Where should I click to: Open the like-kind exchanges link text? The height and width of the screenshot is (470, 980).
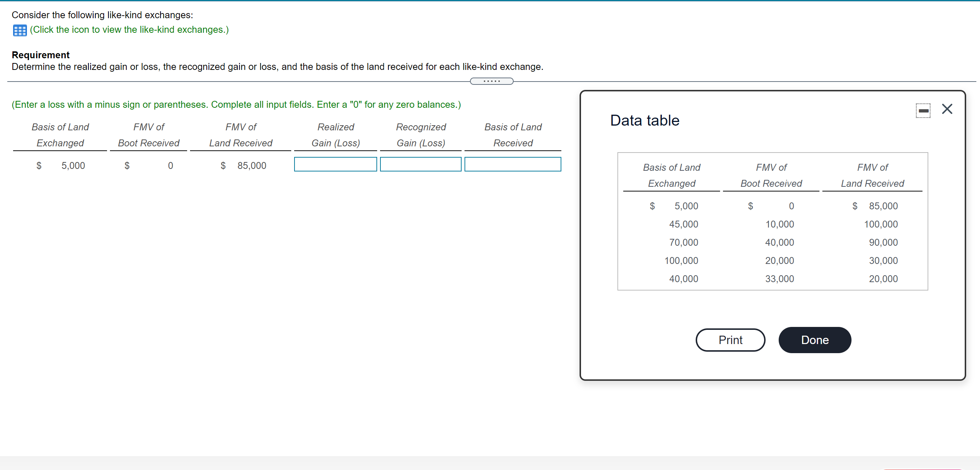[x=129, y=30]
